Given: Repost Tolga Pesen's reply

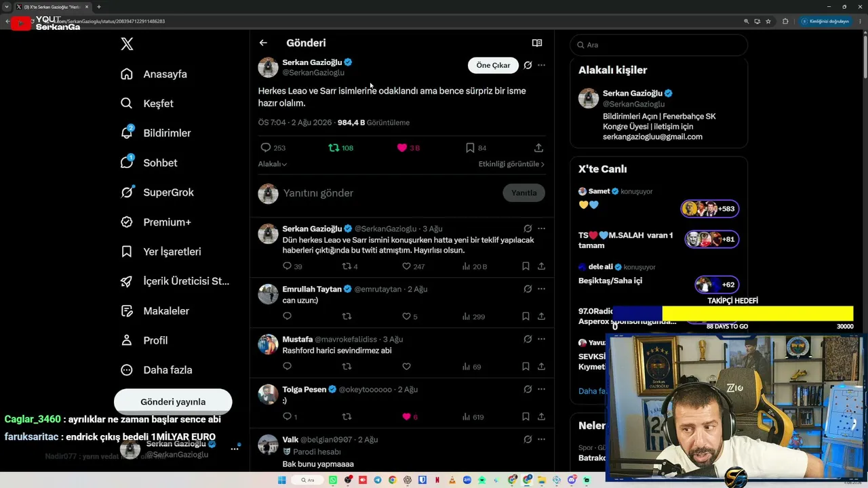Looking at the screenshot, I should point(347,417).
